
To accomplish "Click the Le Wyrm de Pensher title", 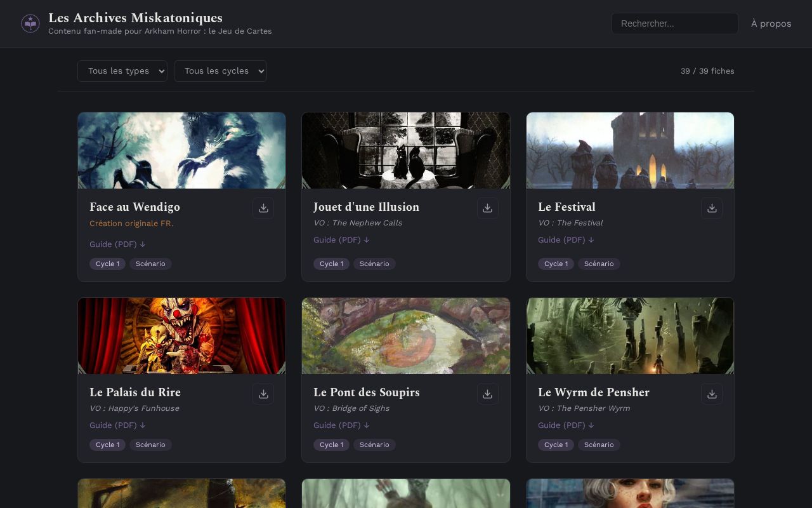I will click(x=594, y=392).
